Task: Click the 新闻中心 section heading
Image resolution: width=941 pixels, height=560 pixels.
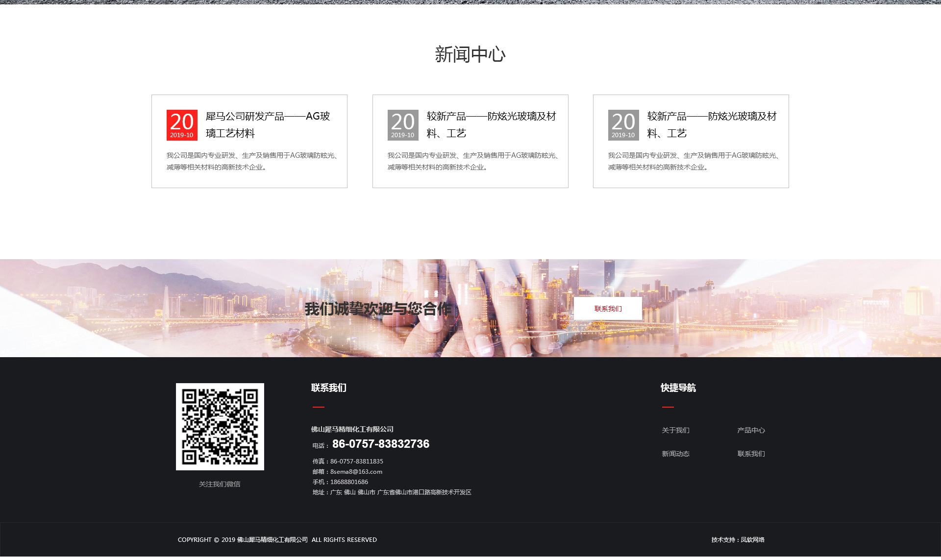Action: click(470, 54)
